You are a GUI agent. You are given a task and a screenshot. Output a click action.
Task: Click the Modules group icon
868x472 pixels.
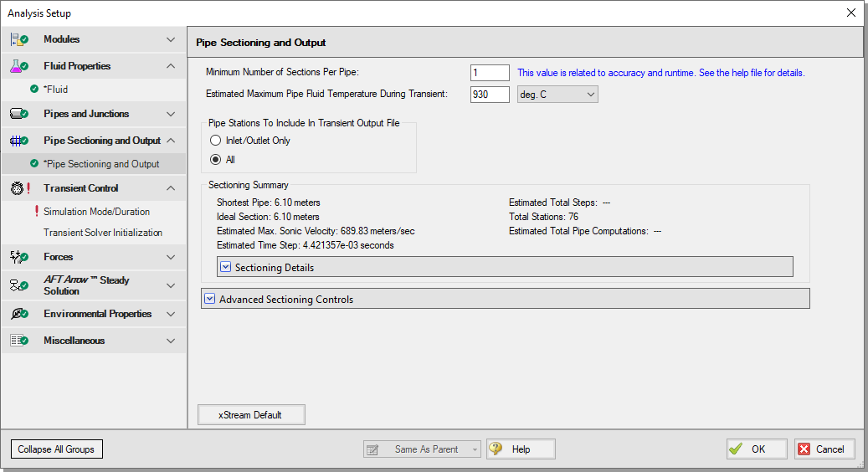18,39
